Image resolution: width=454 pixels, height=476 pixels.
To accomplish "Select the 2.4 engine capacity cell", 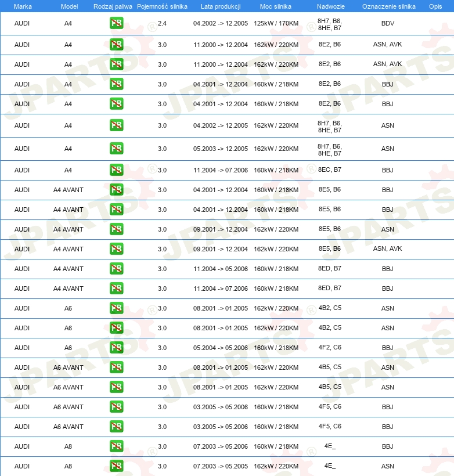I will click(162, 23).
